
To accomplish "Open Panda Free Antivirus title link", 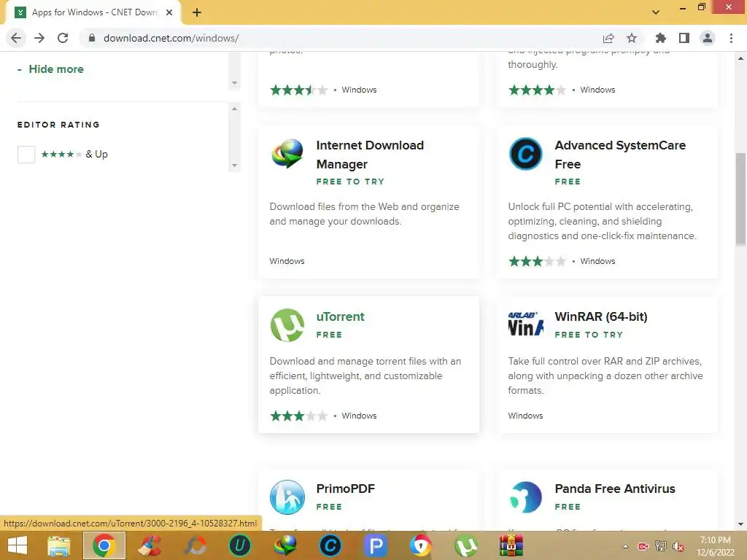I will coord(615,489).
